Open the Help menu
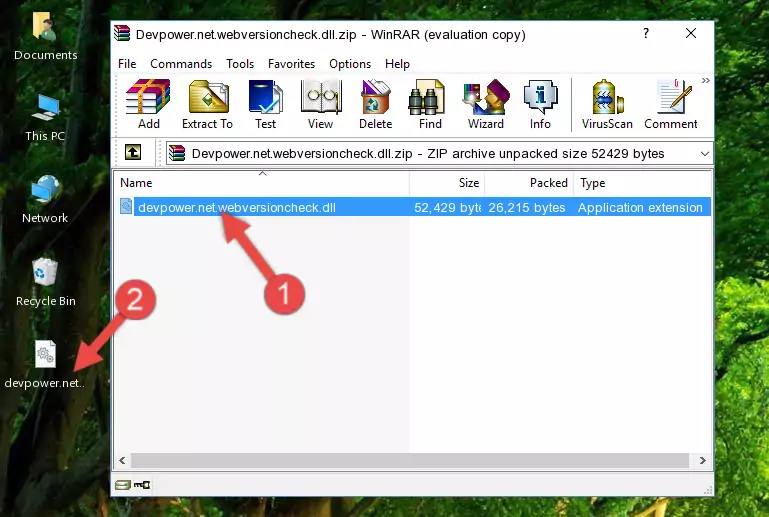The width and height of the screenshot is (769, 517). [x=397, y=64]
